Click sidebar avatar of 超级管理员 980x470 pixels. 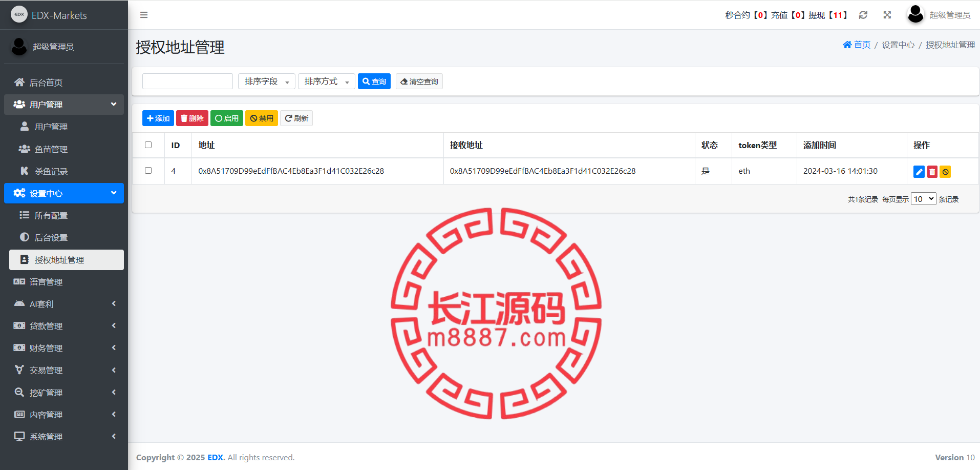tap(19, 47)
